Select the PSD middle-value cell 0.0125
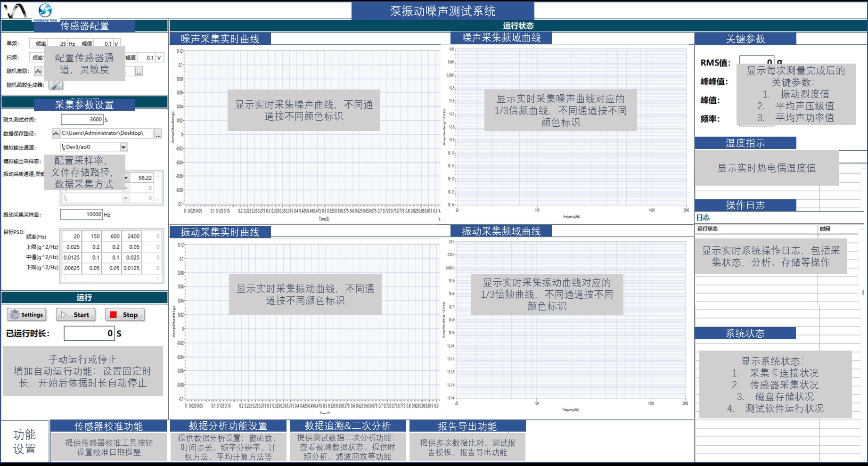The width and height of the screenshot is (868, 466). [x=72, y=257]
